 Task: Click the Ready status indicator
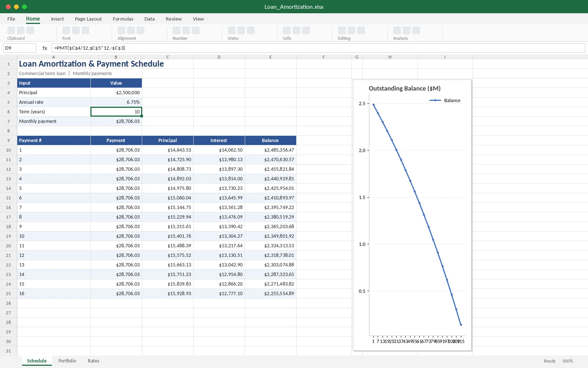pos(549,361)
